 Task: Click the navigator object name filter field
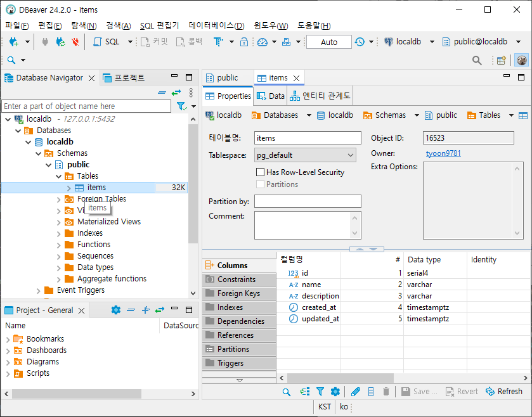pyautogui.click(x=86, y=106)
